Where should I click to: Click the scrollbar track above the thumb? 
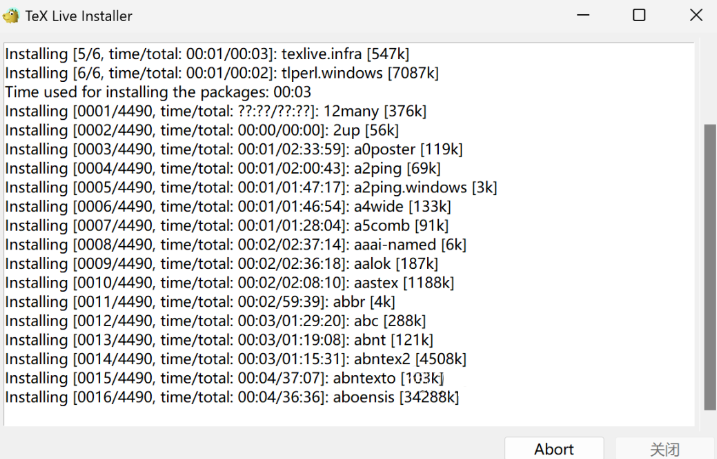click(710, 83)
